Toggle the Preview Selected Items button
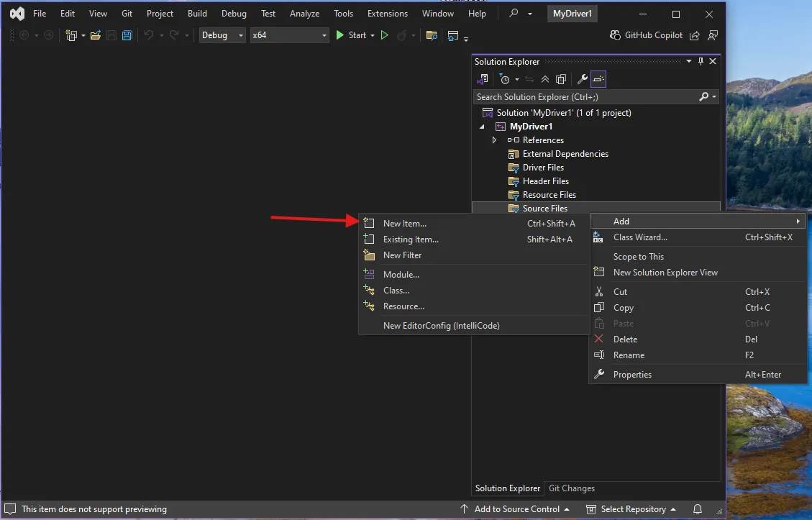 click(x=598, y=79)
